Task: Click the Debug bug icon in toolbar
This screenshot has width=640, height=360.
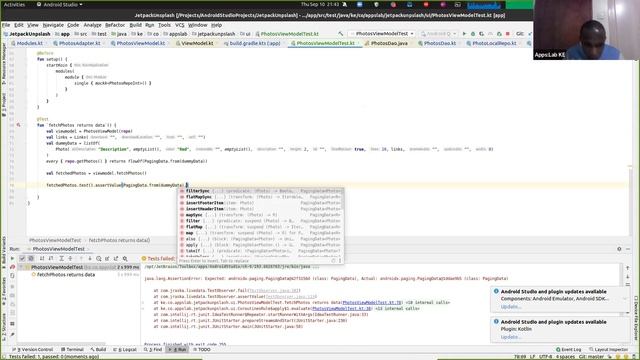Action: (x=473, y=33)
